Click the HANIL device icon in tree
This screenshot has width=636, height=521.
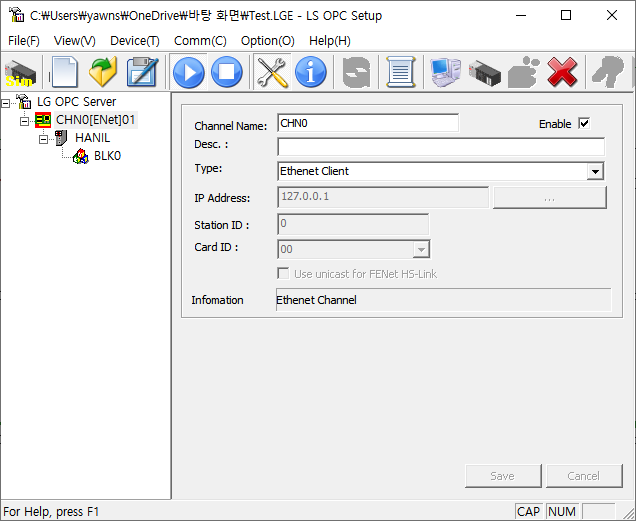tap(61, 138)
